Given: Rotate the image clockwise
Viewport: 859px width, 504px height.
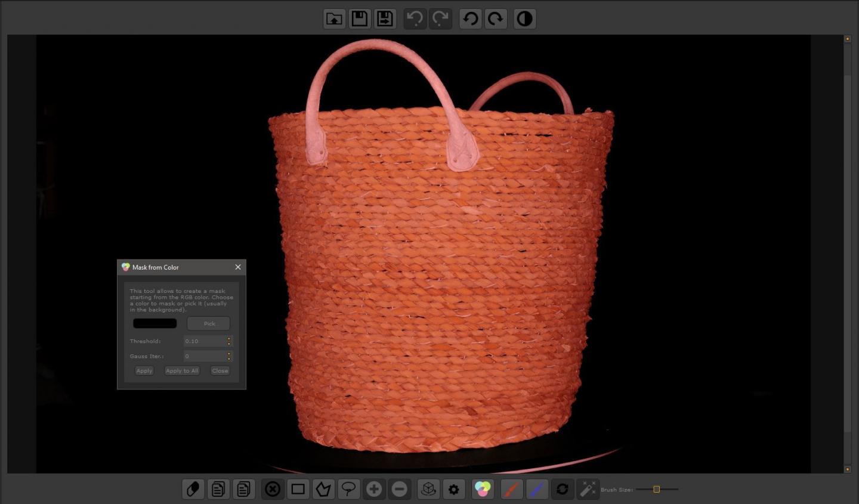Looking at the screenshot, I should (x=496, y=18).
